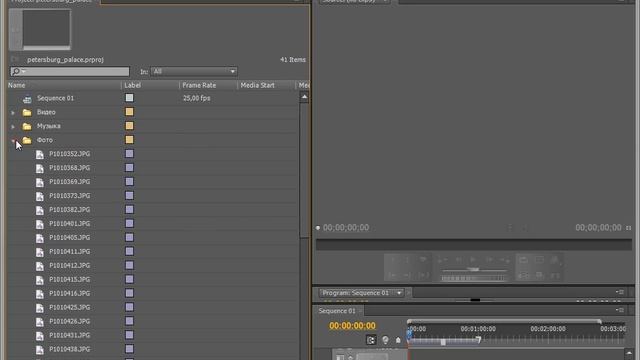Viewport: 640px width, 360px height.
Task: Select the P1010431.JPG file name
Action: pos(70,335)
